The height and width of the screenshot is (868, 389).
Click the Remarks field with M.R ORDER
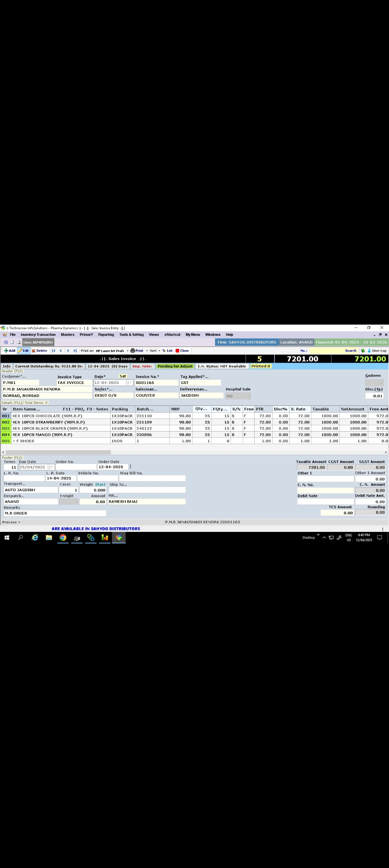(x=55, y=513)
